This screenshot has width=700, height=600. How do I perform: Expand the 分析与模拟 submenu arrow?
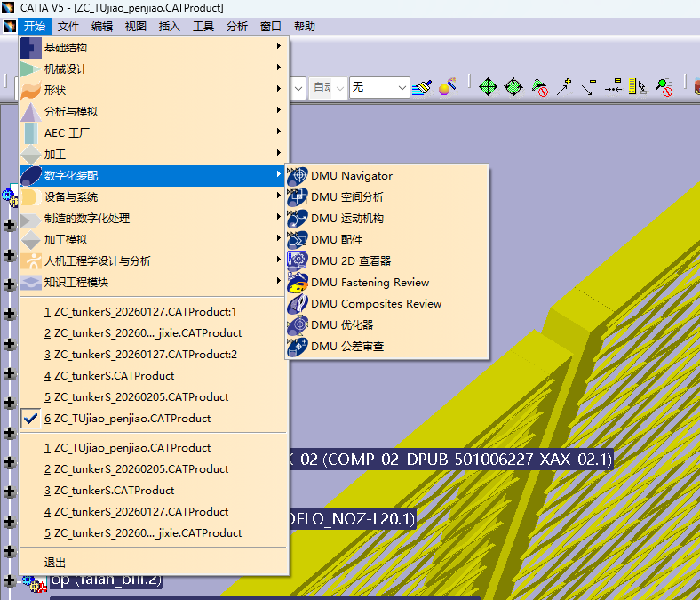(279, 110)
